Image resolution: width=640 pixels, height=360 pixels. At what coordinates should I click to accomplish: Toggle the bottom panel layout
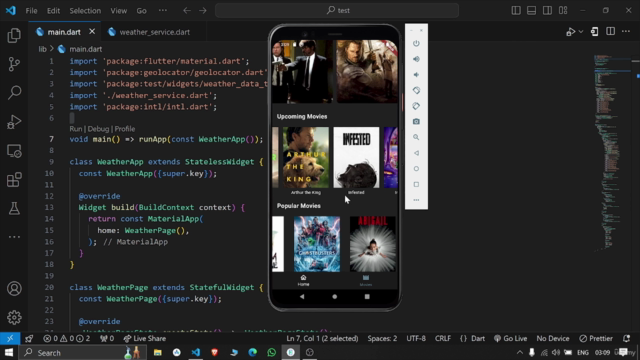pyautogui.click(x=531, y=11)
